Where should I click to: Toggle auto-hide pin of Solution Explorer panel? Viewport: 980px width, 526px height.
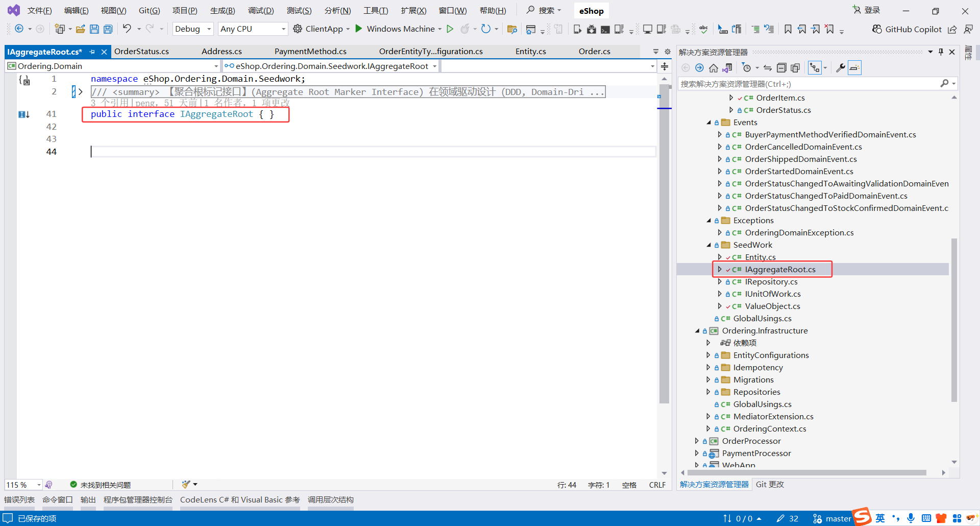tap(941, 52)
